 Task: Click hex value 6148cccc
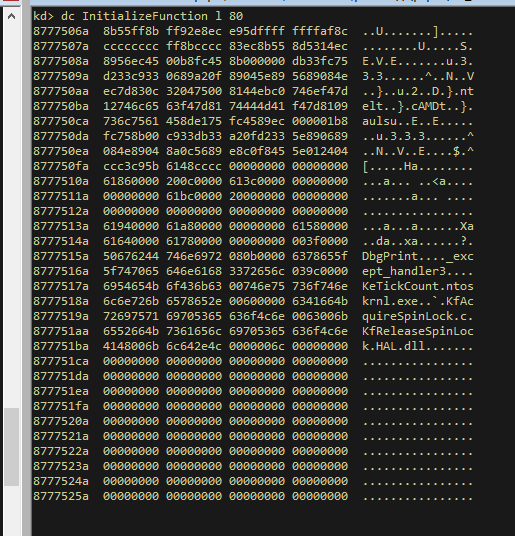point(194,166)
